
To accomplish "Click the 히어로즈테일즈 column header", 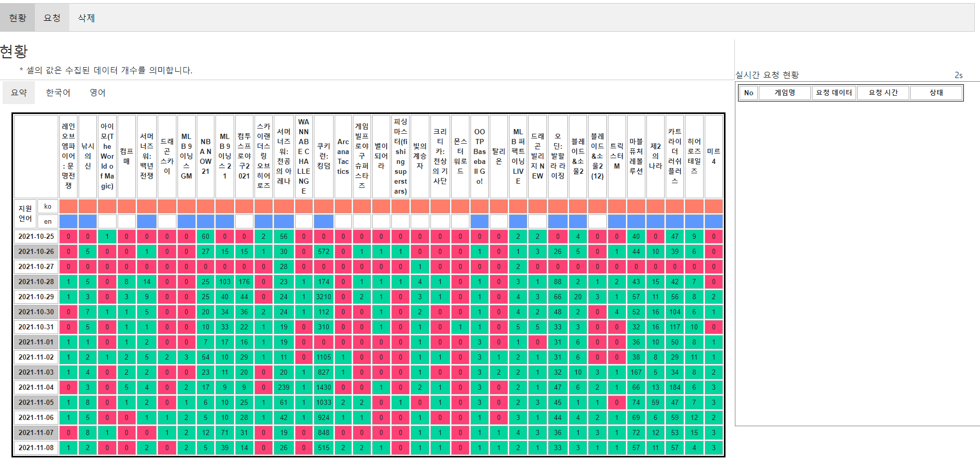I will pyautogui.click(x=694, y=156).
